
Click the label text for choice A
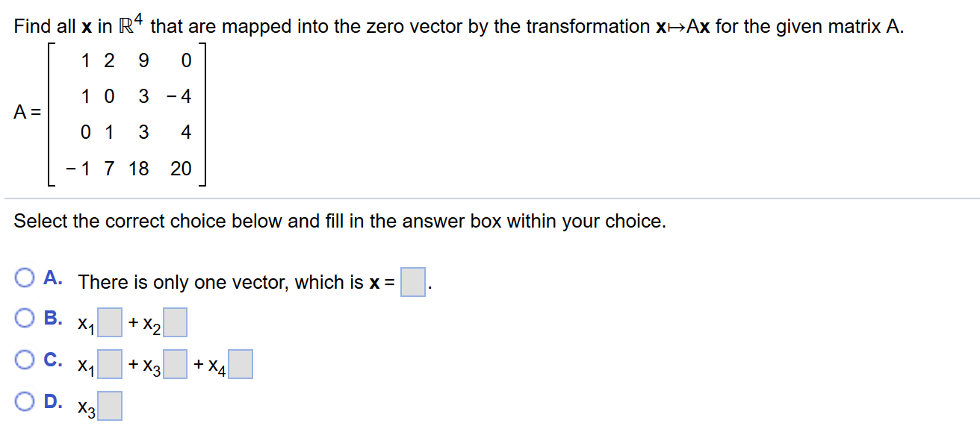[54, 276]
